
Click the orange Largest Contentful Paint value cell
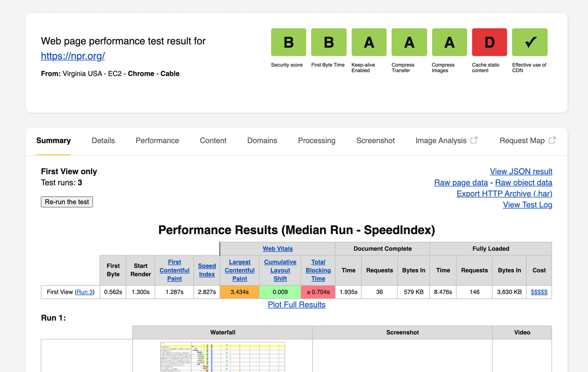coord(240,292)
